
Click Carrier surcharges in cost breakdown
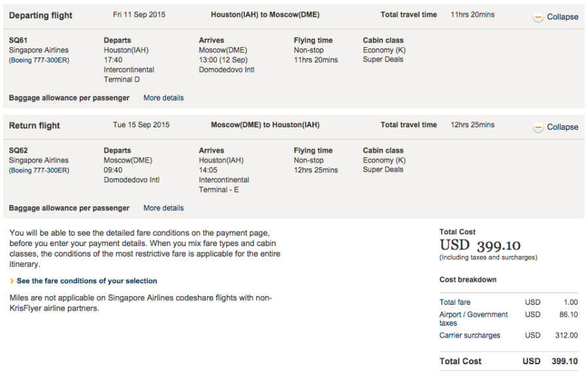(470, 335)
